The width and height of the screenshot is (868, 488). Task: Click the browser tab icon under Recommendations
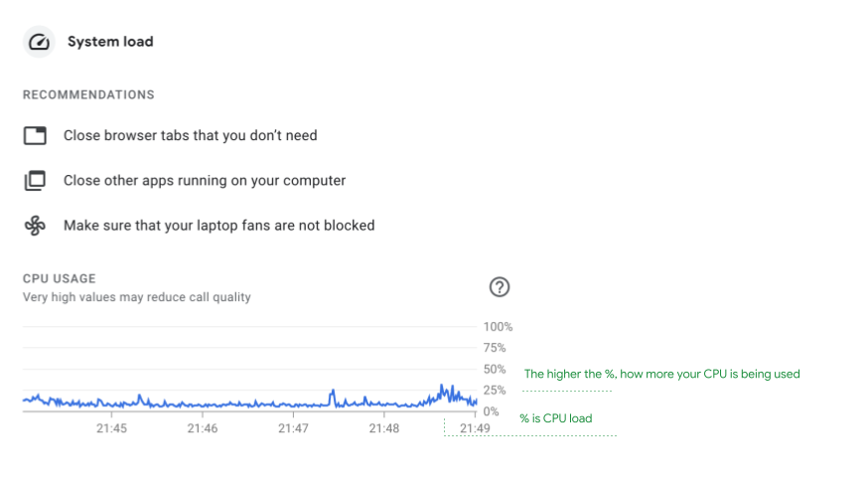point(35,135)
